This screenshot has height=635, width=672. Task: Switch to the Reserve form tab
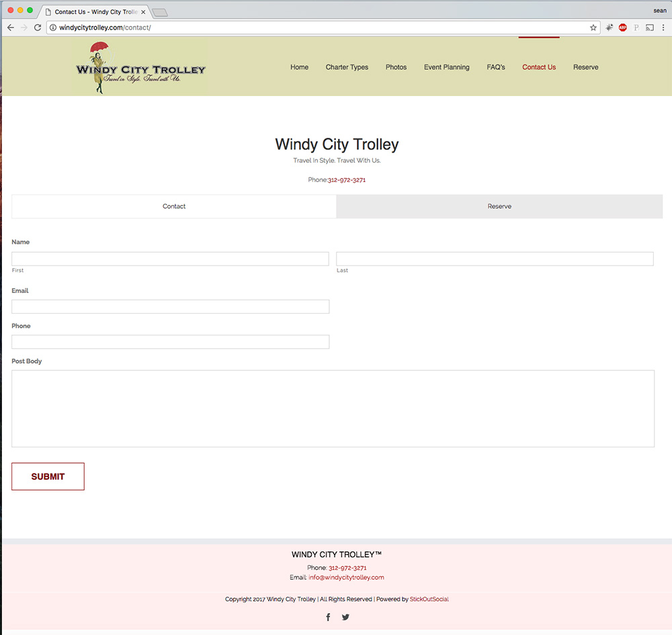pyautogui.click(x=499, y=206)
